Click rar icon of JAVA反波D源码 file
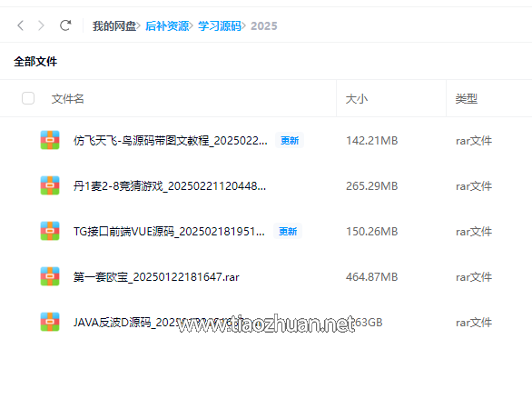The image size is (532, 399). (x=50, y=322)
